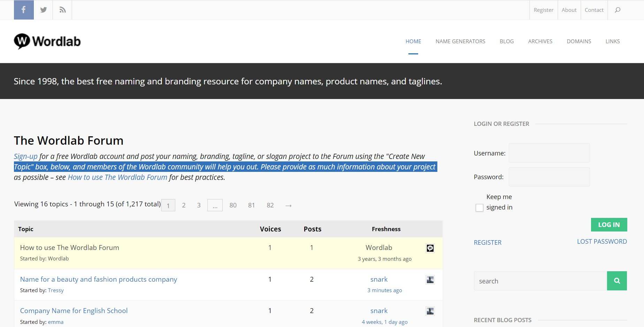The height and width of the screenshot is (327, 644).
Task: Click the Voices column header
Action: [x=270, y=229]
